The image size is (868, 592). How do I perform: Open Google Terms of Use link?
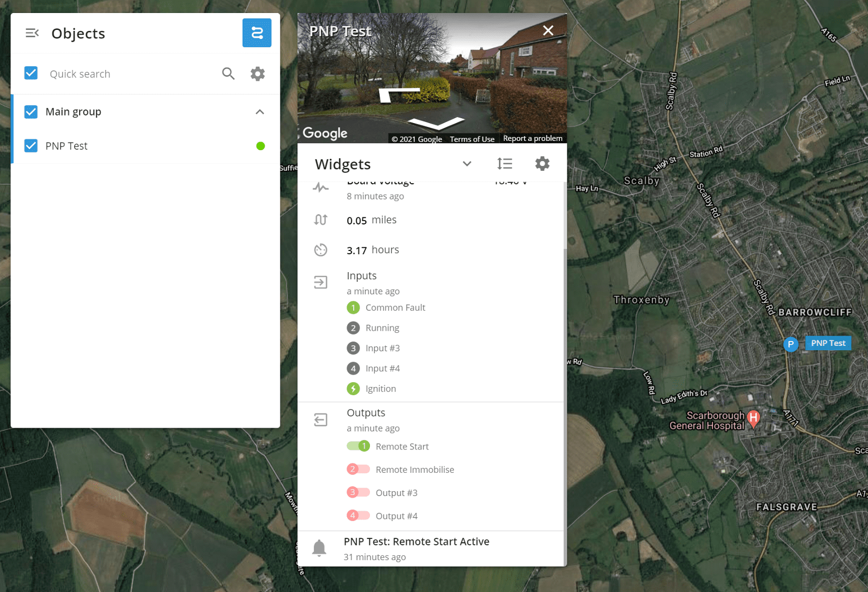[x=472, y=139]
